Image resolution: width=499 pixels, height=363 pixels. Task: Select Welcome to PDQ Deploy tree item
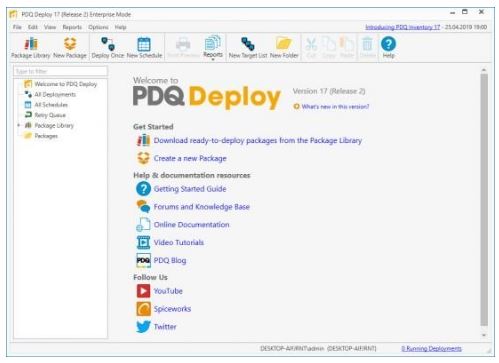tap(66, 84)
